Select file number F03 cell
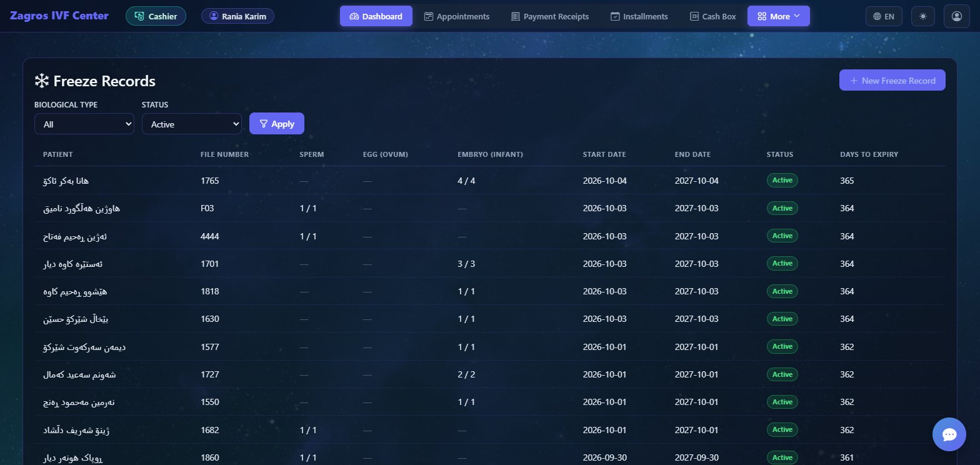Viewport: 980px width, 465px height. pyautogui.click(x=207, y=208)
